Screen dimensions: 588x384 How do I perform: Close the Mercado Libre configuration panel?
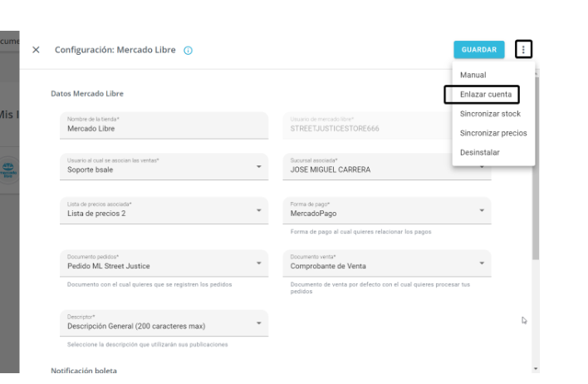[36, 50]
